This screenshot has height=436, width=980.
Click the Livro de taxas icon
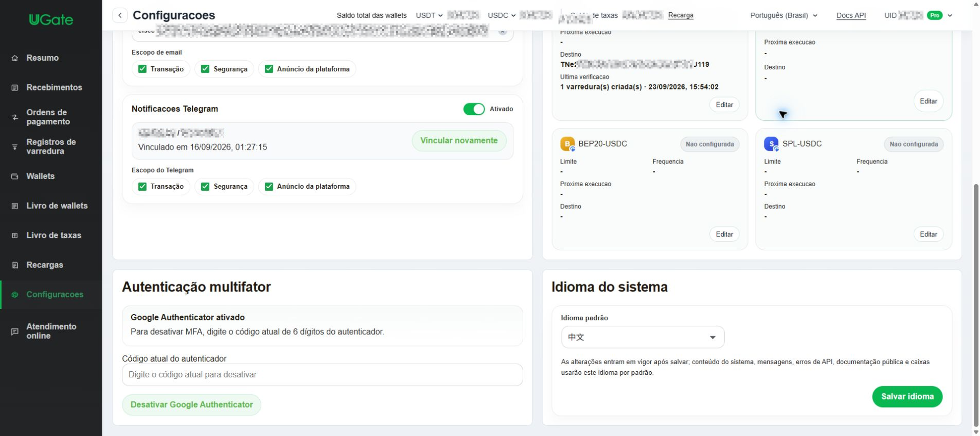(15, 236)
